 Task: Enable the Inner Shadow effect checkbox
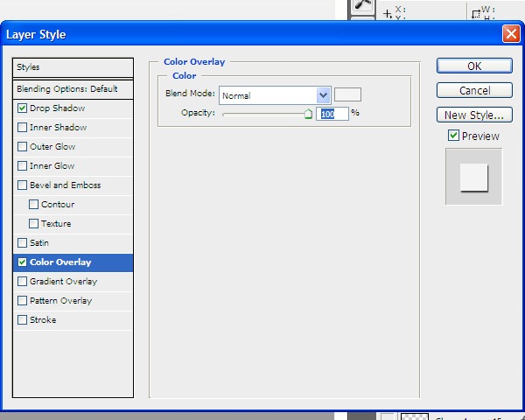22,128
